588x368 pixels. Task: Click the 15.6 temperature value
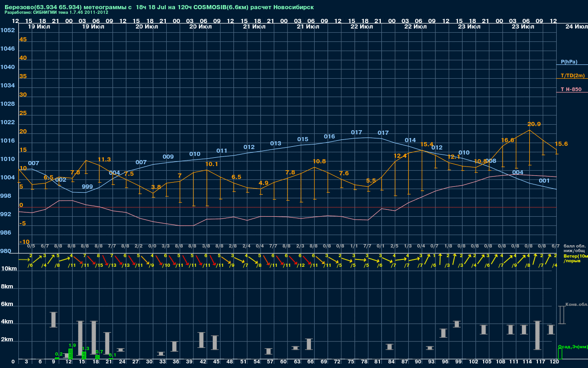click(561, 144)
